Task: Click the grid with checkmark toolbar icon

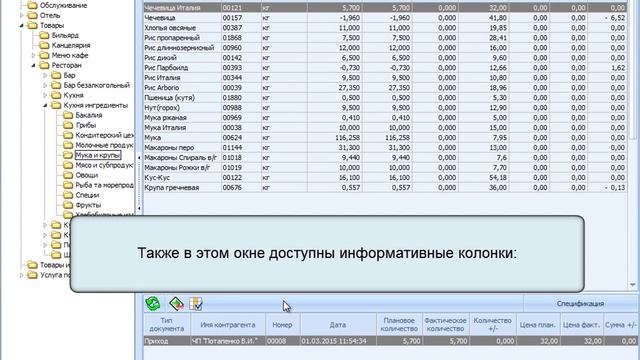Action: 196,303
